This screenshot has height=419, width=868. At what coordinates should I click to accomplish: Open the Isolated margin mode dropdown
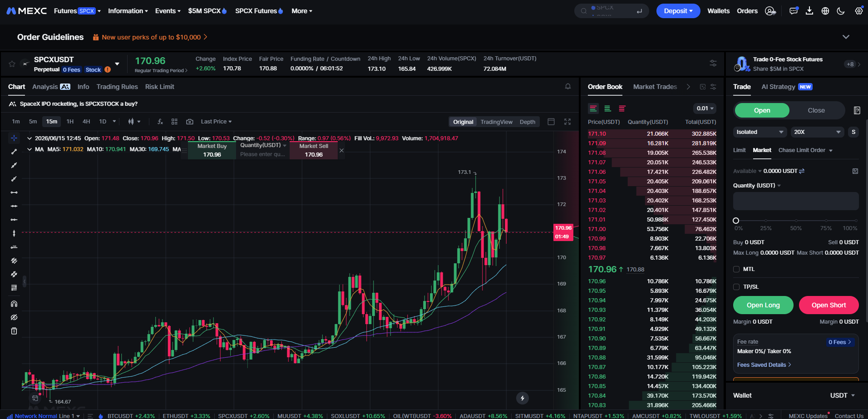(760, 132)
